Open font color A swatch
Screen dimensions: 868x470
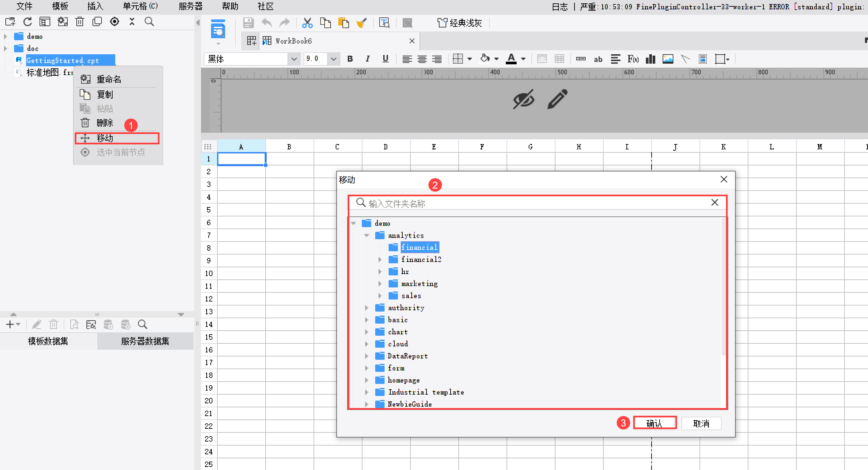tap(511, 59)
